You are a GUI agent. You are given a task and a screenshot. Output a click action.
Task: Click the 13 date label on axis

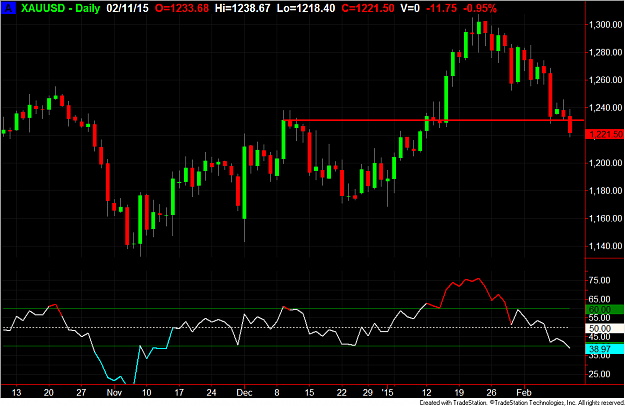tap(16, 392)
